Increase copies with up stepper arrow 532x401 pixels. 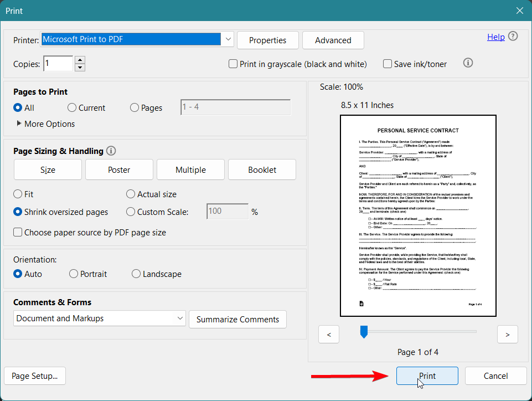click(80, 60)
